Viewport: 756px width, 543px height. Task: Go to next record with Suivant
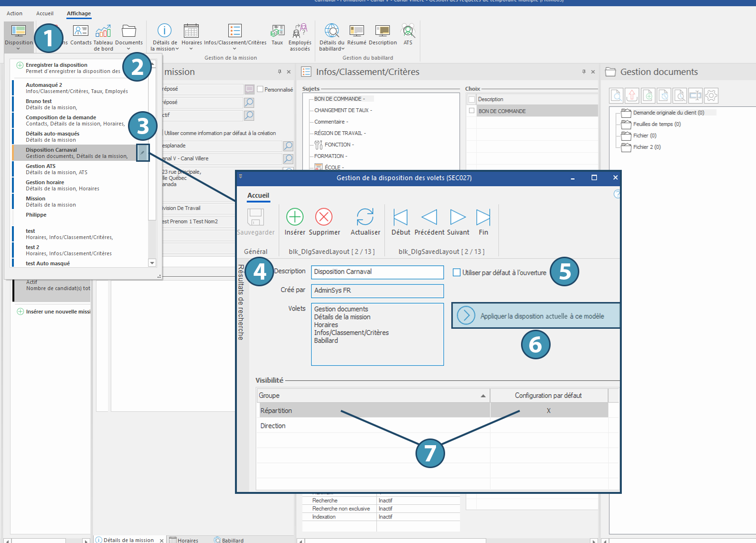458,217
